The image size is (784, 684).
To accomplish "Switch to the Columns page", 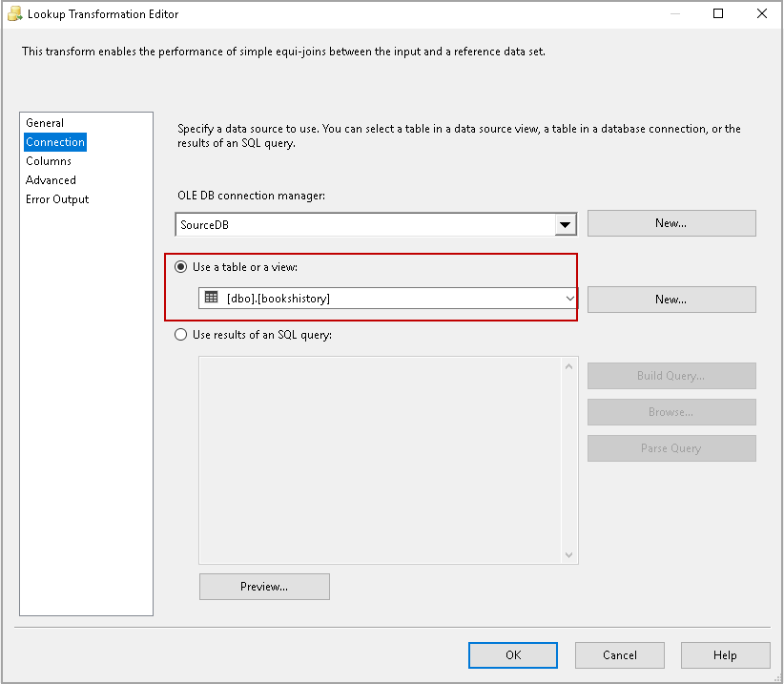I will (49, 160).
